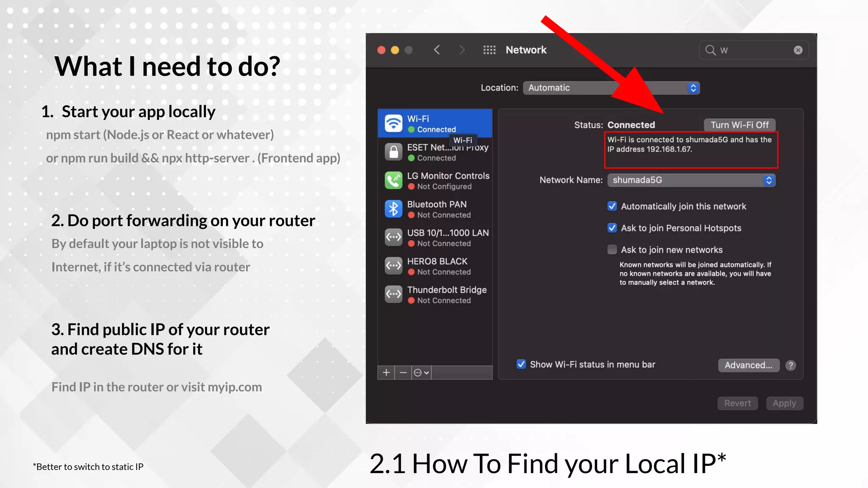This screenshot has height=488, width=868.
Task: Click the Status Connected label
Action: 615,125
